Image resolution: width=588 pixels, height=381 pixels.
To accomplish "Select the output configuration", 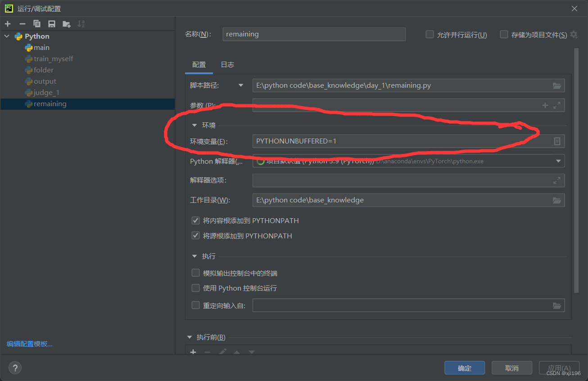I will pos(45,81).
